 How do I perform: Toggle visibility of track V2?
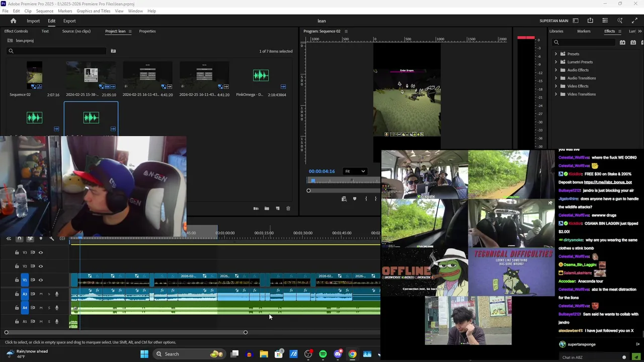click(x=41, y=266)
